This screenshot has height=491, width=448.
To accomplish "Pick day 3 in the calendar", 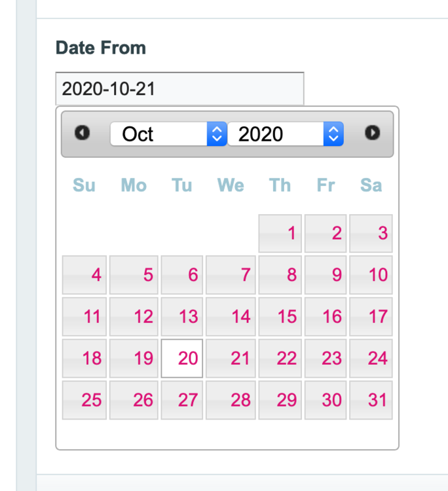I will pos(371,233).
